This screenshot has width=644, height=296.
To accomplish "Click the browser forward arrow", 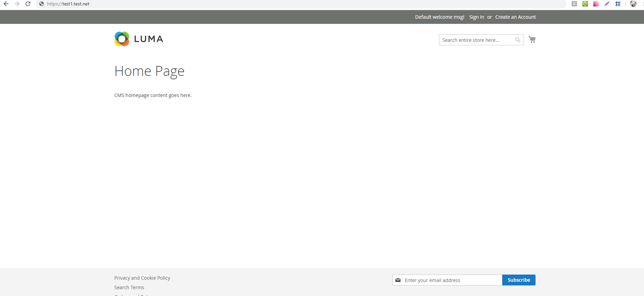I will (x=17, y=4).
